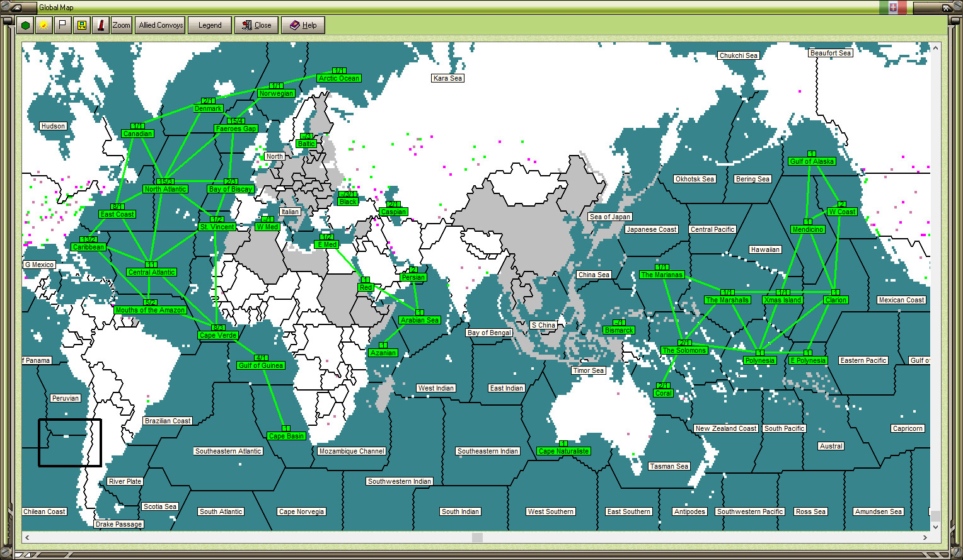Select the Arctic Ocean convoy label
Viewport: 963px width, 560px height.
(x=339, y=78)
